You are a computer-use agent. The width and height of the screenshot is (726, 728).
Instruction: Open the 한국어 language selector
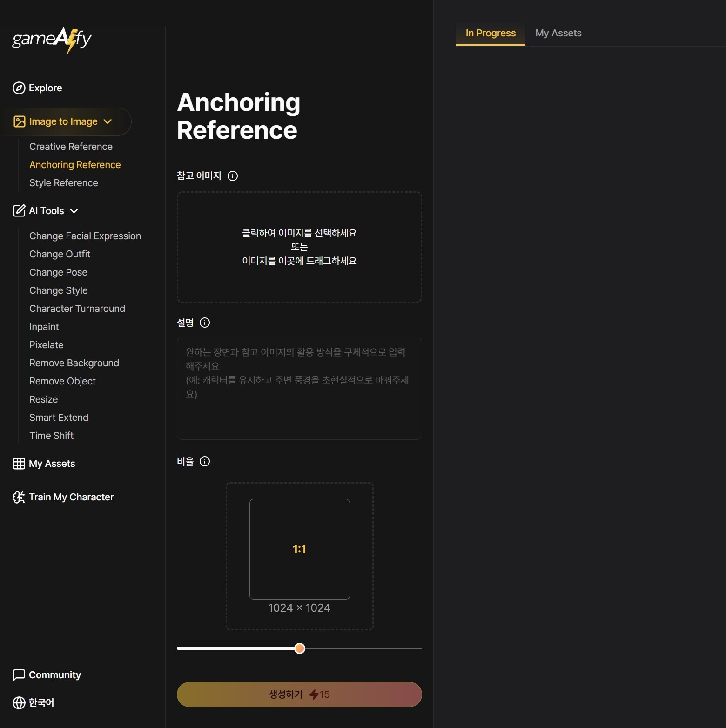coord(41,703)
